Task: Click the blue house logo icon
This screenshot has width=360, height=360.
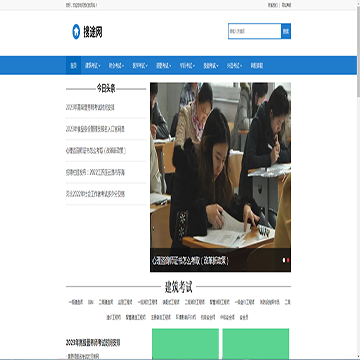Action: coord(76,32)
